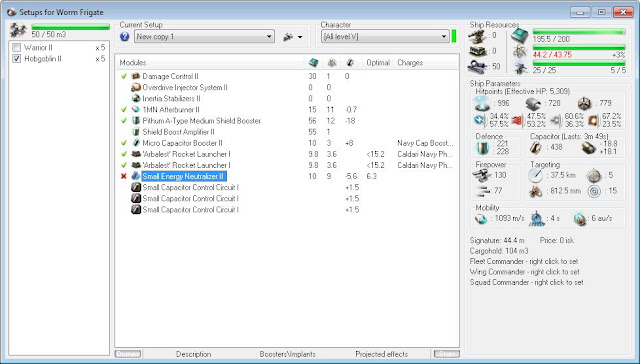This screenshot has height=364, width=640.
Task: Click red X state of Small Energy Neutralizer II
Action: pos(124,176)
